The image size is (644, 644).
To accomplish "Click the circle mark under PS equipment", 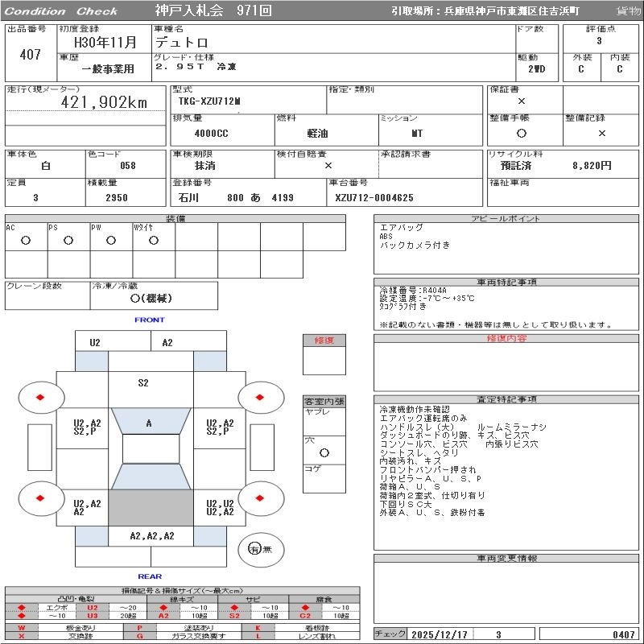I will 68,240.
